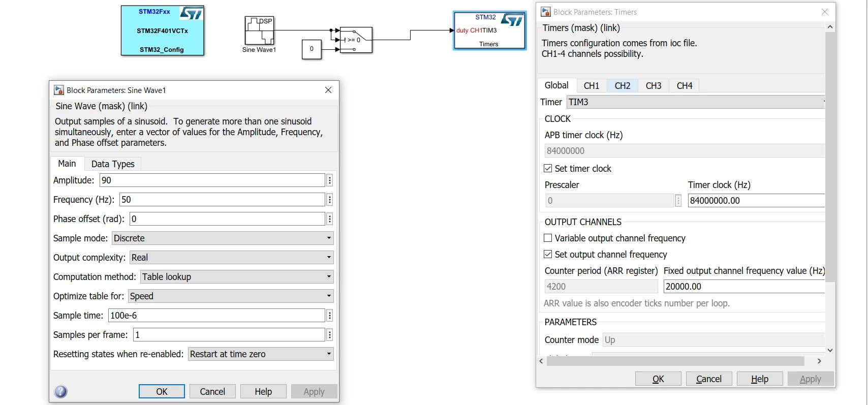This screenshot has width=868, height=405.
Task: Select the Sine Wave1 DSP block
Action: pyautogui.click(x=260, y=30)
